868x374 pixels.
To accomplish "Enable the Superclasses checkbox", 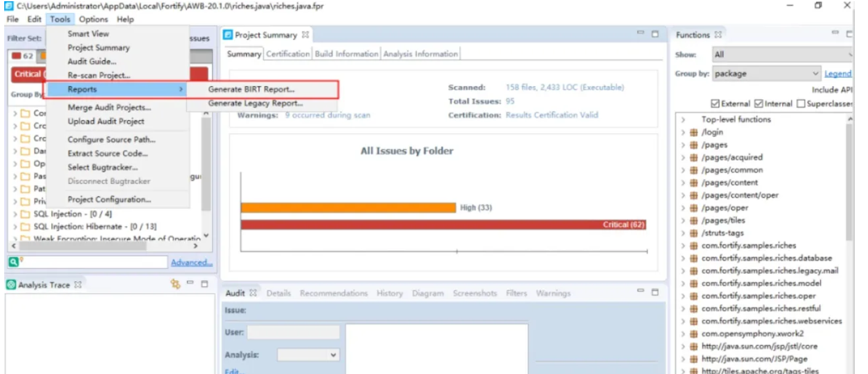I will tap(800, 103).
